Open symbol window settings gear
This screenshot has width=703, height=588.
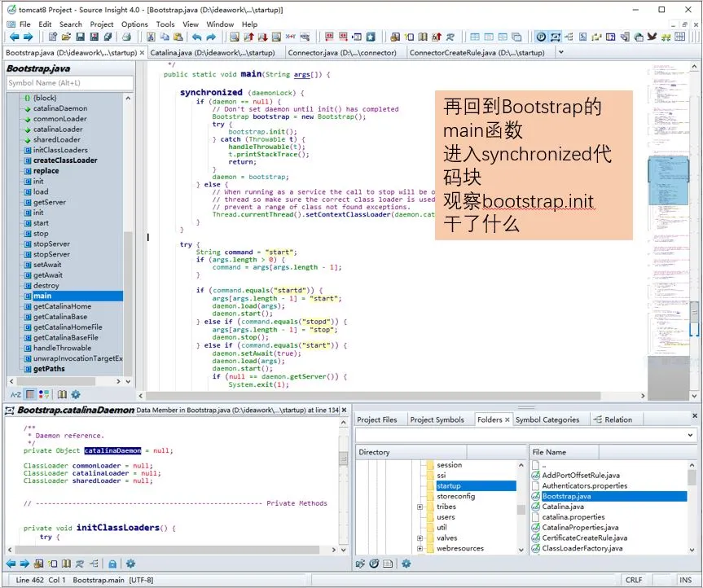[x=76, y=394]
